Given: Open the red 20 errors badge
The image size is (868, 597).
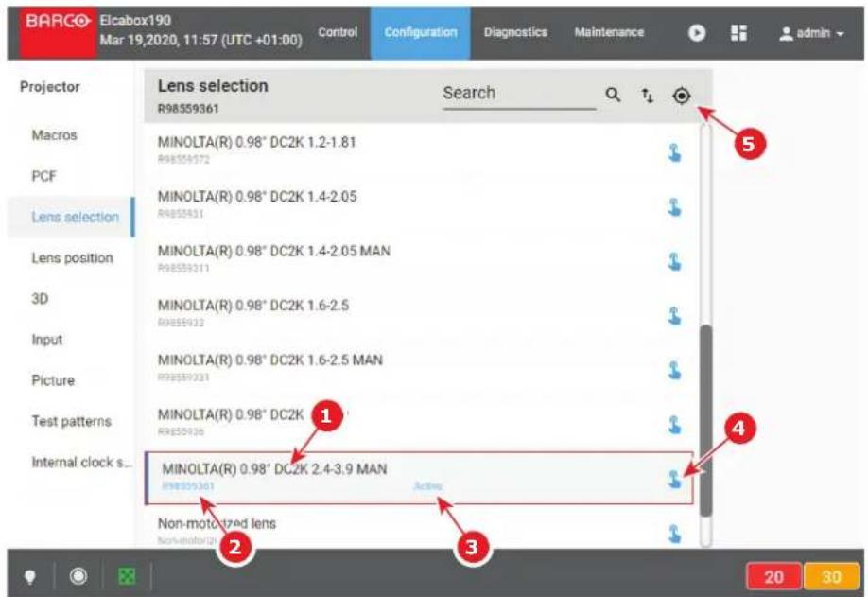Looking at the screenshot, I should click(773, 577).
